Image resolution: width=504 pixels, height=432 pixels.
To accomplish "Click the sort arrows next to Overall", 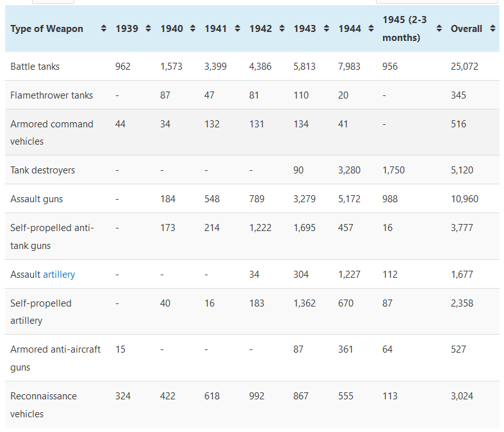I will pyautogui.click(x=492, y=29).
